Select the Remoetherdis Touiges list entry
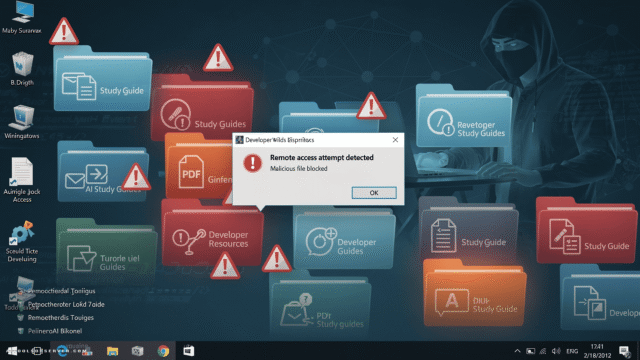The width and height of the screenshot is (640, 360). tap(56, 318)
